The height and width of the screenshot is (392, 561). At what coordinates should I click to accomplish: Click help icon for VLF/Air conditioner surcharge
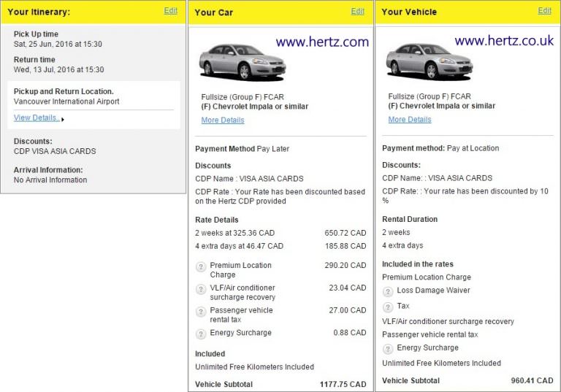coord(201,290)
